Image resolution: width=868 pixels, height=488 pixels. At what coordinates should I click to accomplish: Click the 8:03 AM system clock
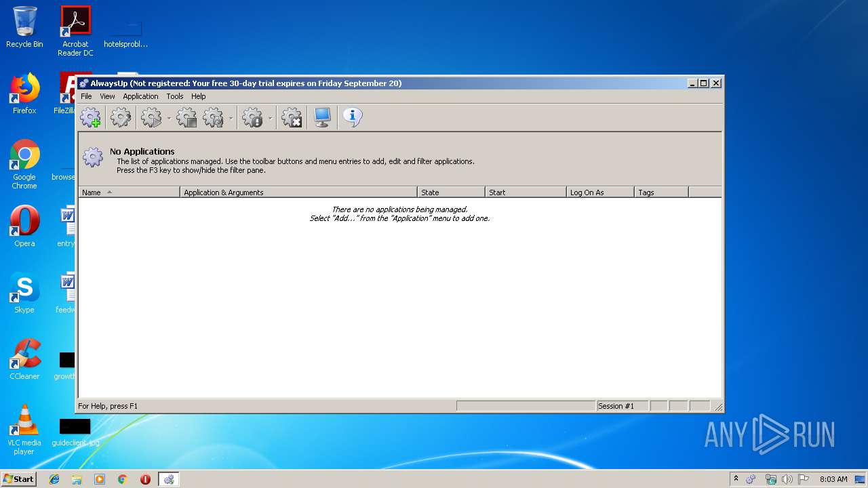[x=833, y=479]
